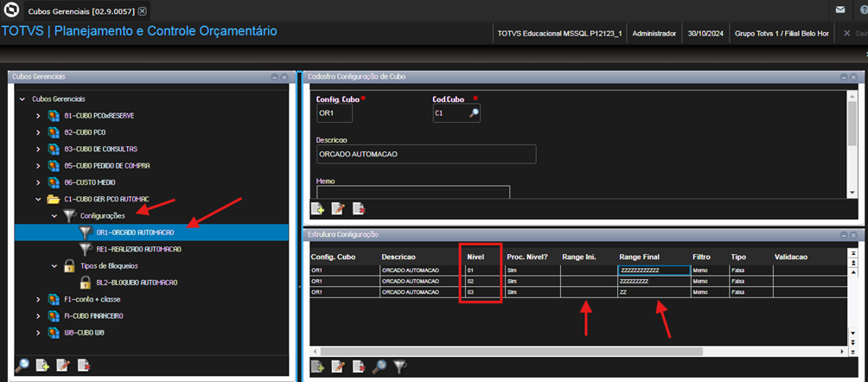Click search magnifier in Estrutura Configuração toolbar
Image resolution: width=868 pixels, height=382 pixels.
click(x=380, y=366)
